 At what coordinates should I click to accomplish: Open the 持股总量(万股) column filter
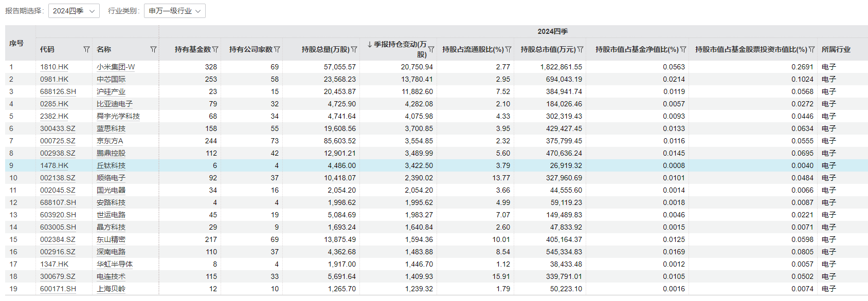click(354, 49)
